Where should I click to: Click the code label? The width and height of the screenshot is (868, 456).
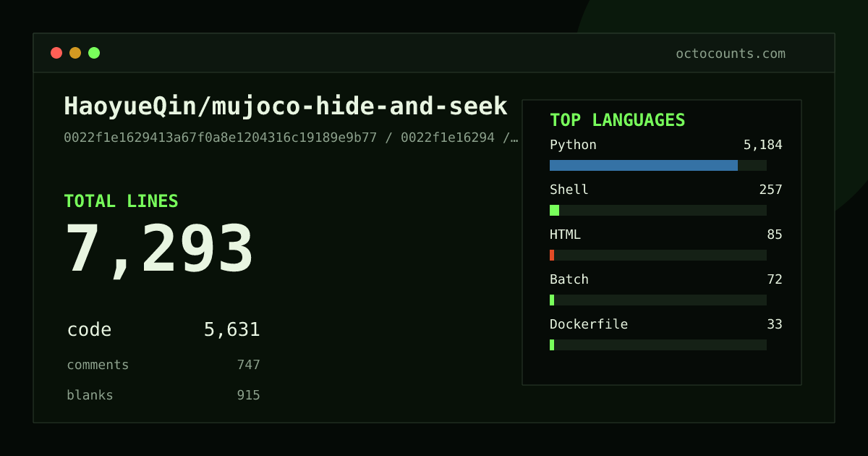pos(89,330)
